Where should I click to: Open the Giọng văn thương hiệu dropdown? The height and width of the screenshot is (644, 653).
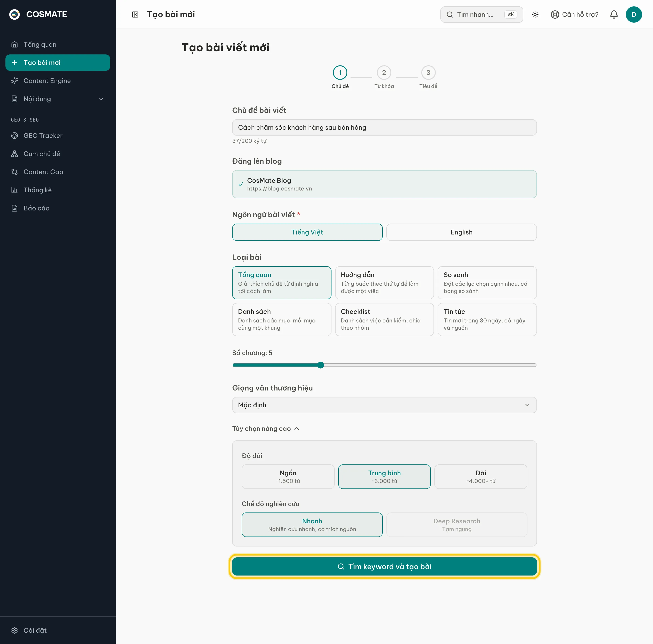(384, 405)
